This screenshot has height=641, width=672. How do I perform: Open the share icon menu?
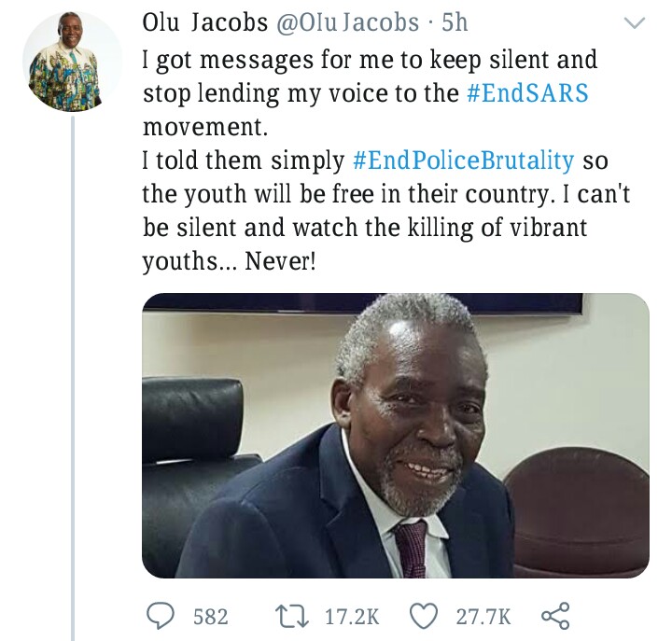pos(555,616)
